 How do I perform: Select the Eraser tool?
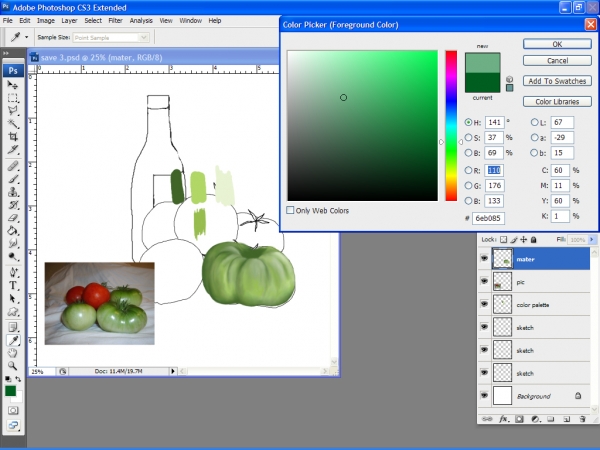pos(13,218)
